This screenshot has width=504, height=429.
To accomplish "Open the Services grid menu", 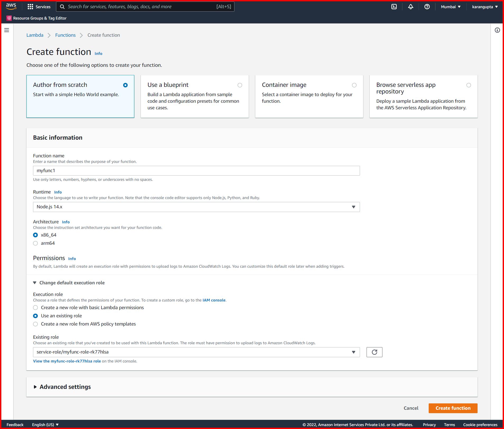I will pos(39,7).
